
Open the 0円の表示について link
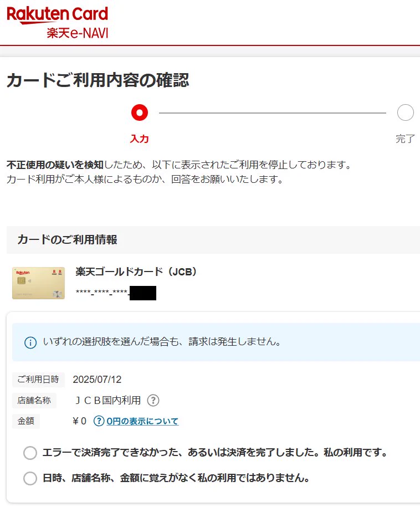[x=142, y=421]
